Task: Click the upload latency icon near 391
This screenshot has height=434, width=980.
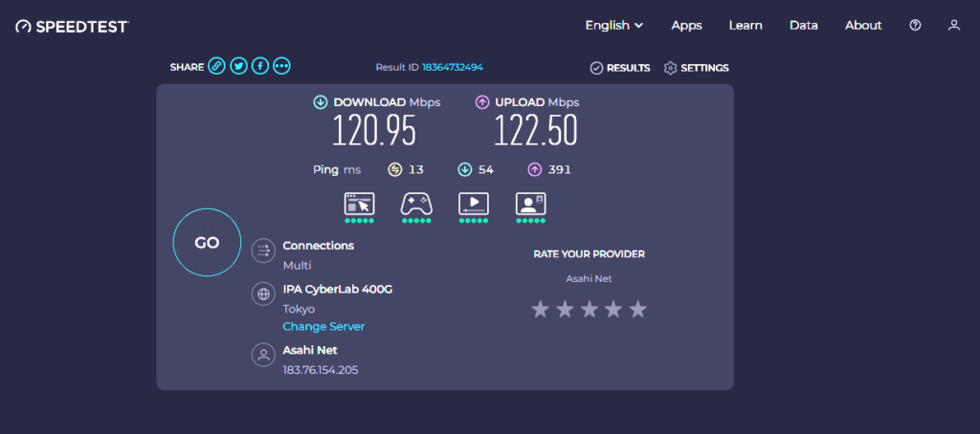Action: pyautogui.click(x=534, y=169)
